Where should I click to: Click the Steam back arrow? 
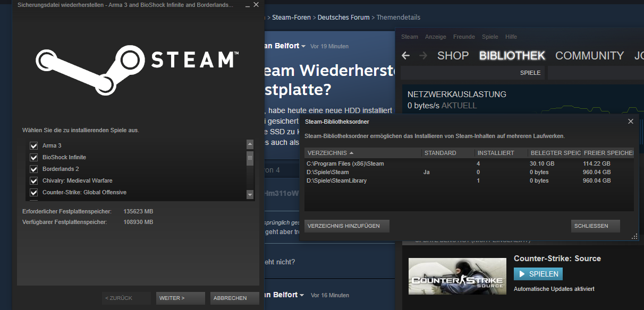406,56
